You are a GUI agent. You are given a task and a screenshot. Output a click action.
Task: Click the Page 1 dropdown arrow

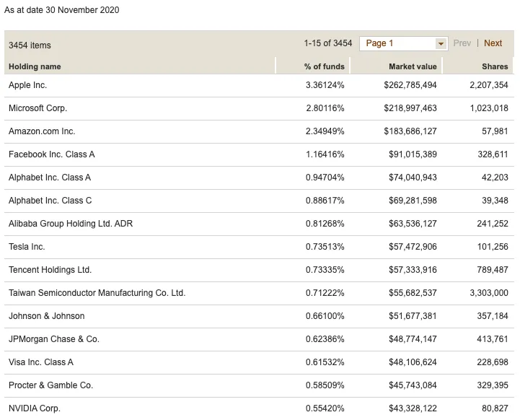pyautogui.click(x=441, y=43)
